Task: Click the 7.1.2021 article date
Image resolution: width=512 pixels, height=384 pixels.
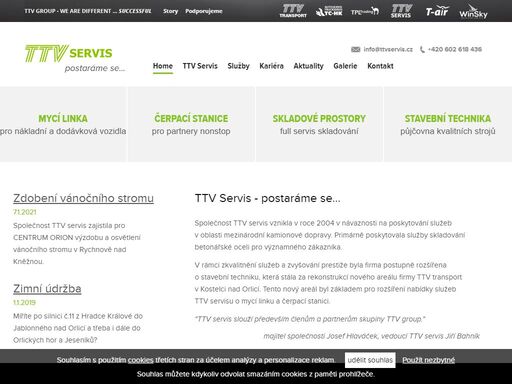Action: pos(25,212)
